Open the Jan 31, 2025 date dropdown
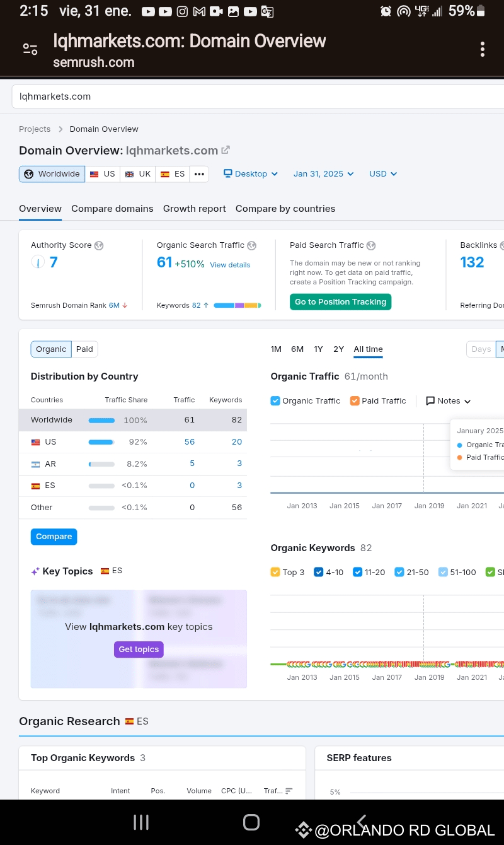The height and width of the screenshot is (845, 504). click(323, 174)
